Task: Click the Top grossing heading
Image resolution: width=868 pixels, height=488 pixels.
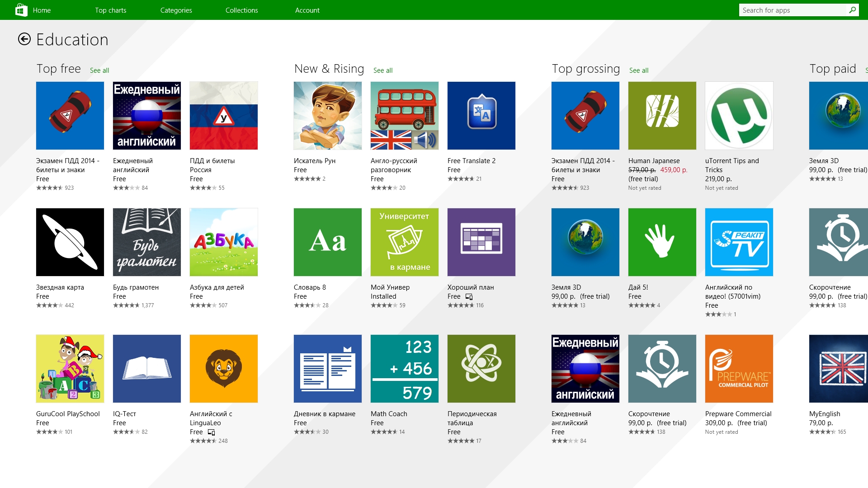Action: pos(586,69)
